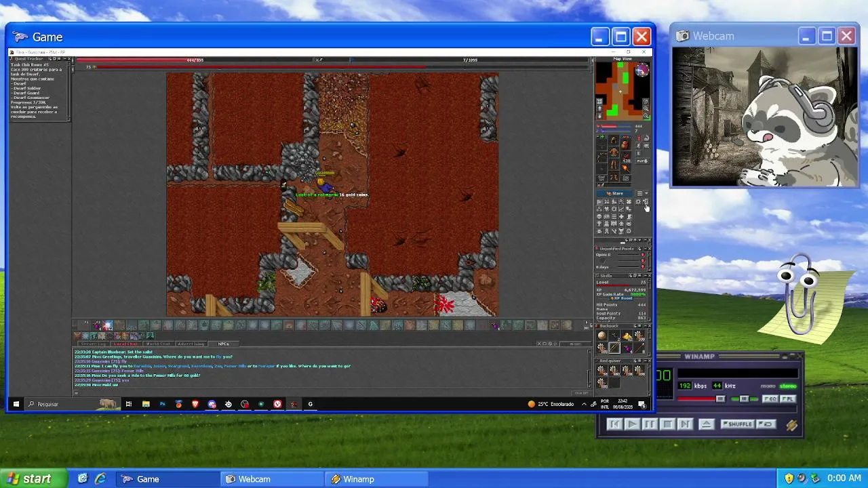The image size is (868, 488).
Task: Click the XP Boost button in Skills
Action: coord(622,298)
